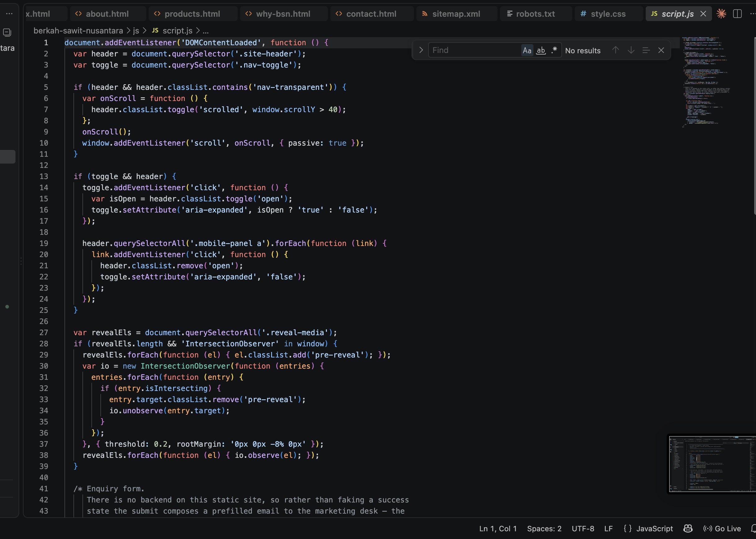Select encoding UTF-8 in status bar

(x=583, y=529)
